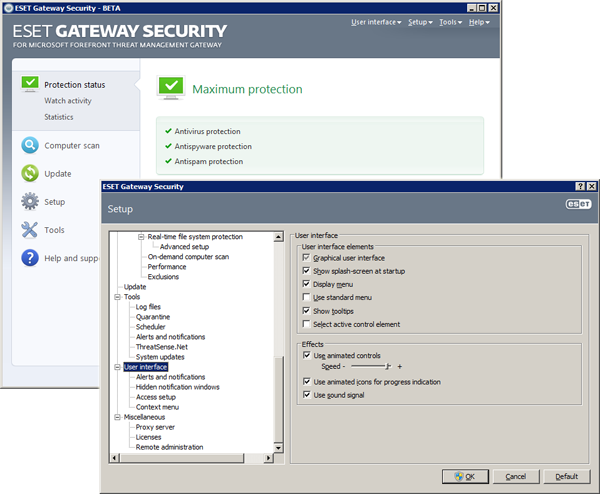Click the OK button
Screen dimensions: 600x494
tap(465, 476)
